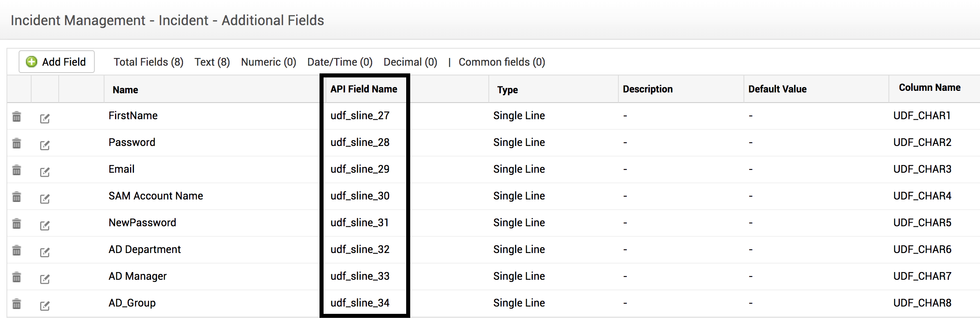Click trash icon for Email field
980x326 pixels.
pyautogui.click(x=17, y=170)
